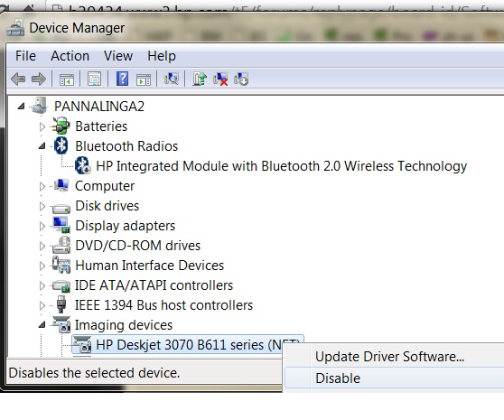Click the IDE ATA/ATAPI controllers icon
Image resolution: width=504 pixels, height=420 pixels.
coord(61,285)
